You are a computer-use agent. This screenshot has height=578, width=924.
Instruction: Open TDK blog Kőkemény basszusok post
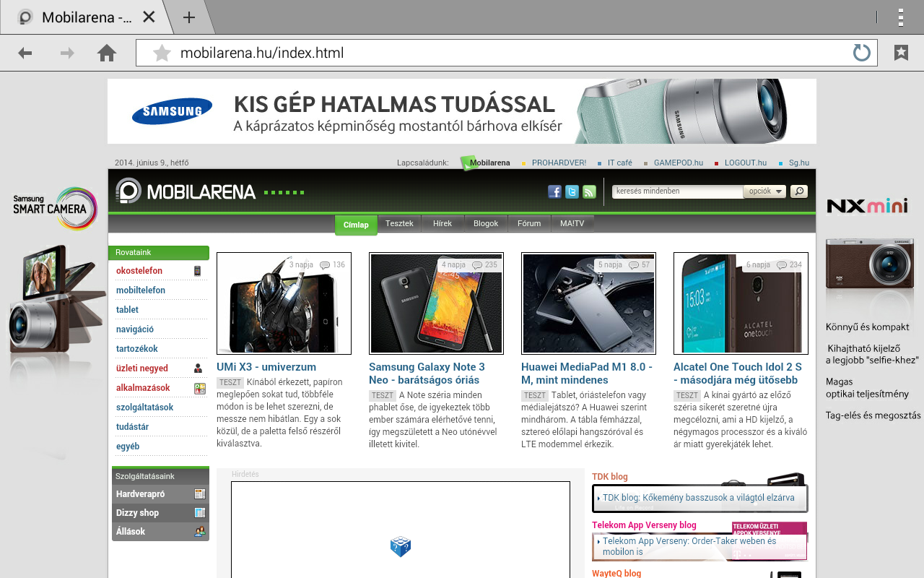[699, 498]
